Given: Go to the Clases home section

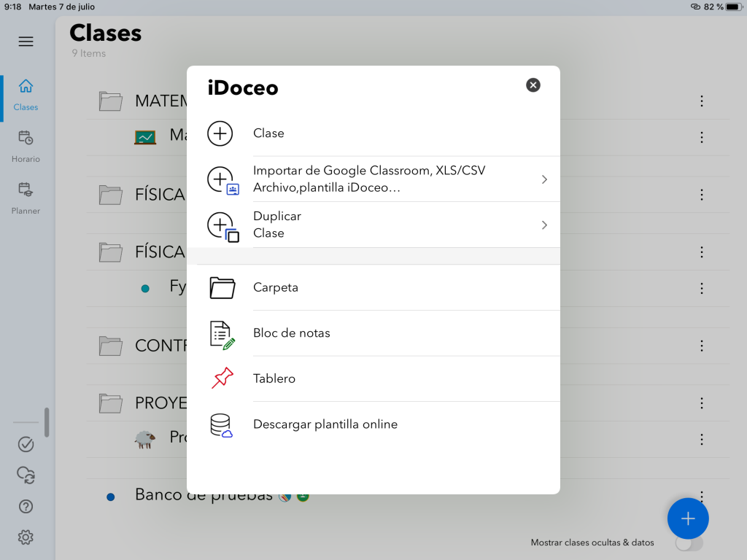Looking at the screenshot, I should coord(26,96).
